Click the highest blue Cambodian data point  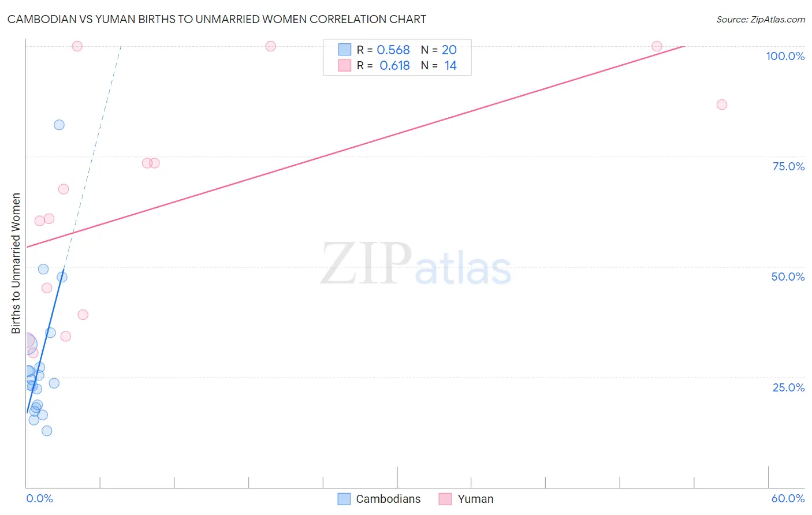pyautogui.click(x=59, y=125)
